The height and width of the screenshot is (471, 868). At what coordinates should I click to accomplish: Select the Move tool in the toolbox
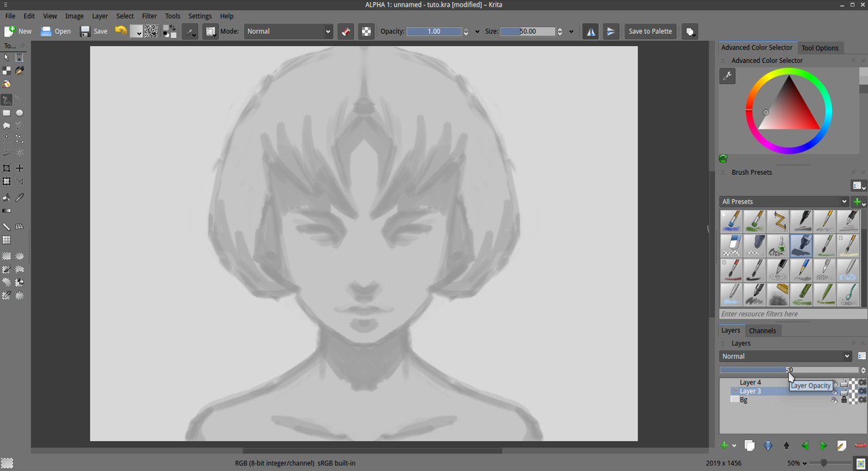tap(19, 167)
